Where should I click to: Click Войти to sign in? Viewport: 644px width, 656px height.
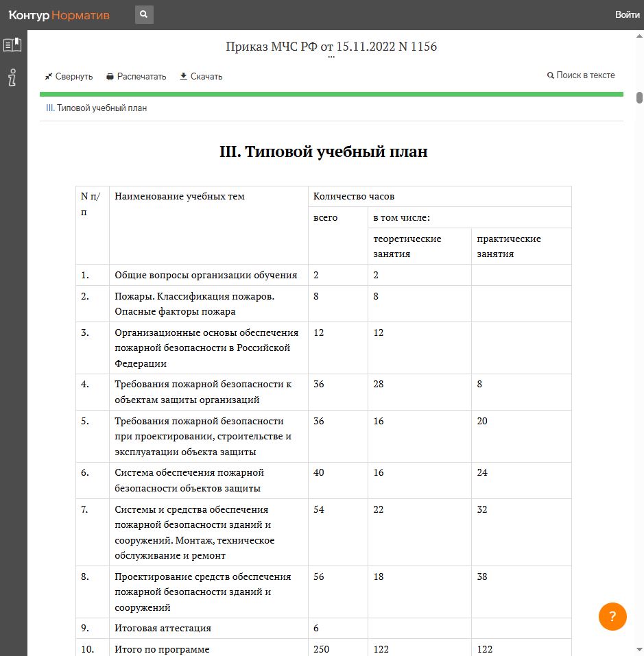point(627,14)
